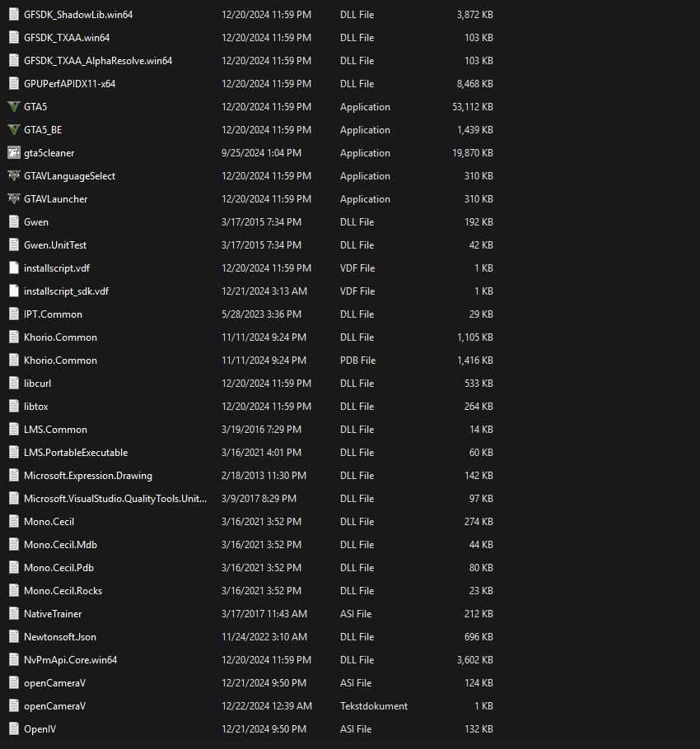Select the GFSDK_ShadowLib.win64 file name
The image size is (700, 749).
pos(78,15)
